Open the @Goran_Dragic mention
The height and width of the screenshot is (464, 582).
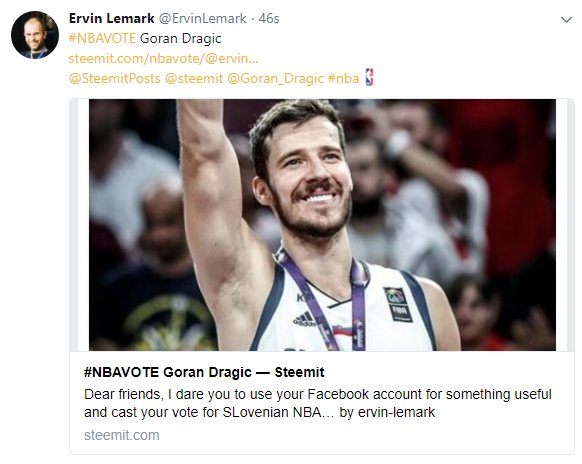[275, 79]
